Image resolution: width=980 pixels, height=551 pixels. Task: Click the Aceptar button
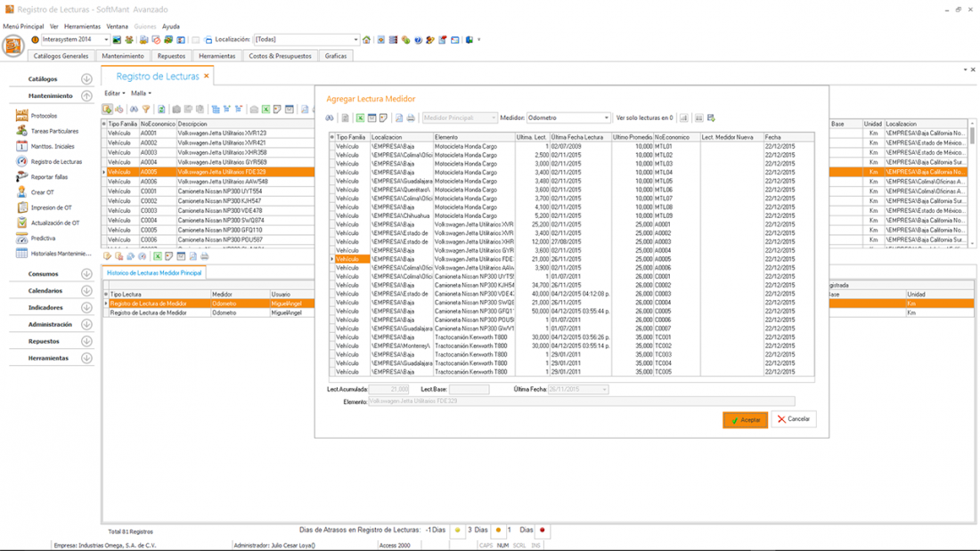tap(745, 419)
